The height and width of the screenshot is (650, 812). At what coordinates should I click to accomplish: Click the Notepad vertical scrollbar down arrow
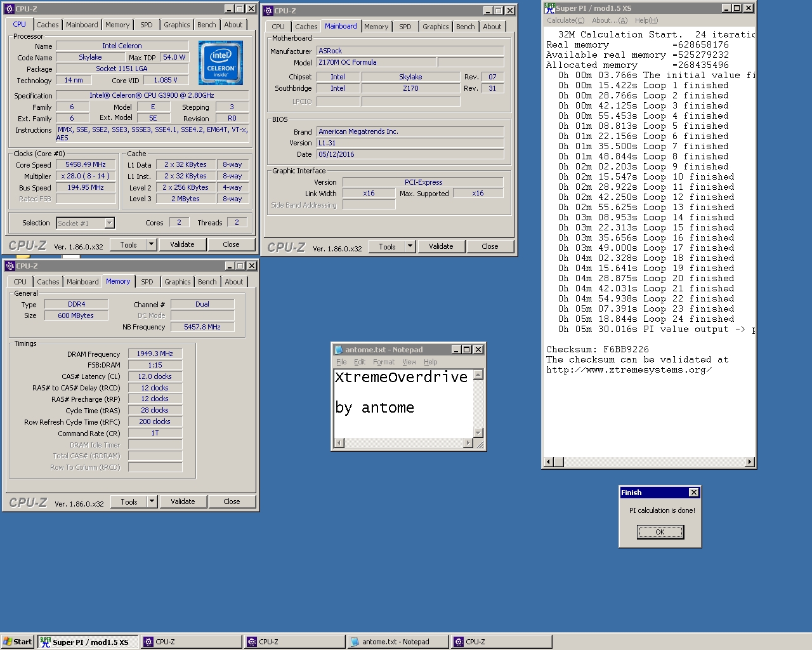tap(478, 433)
